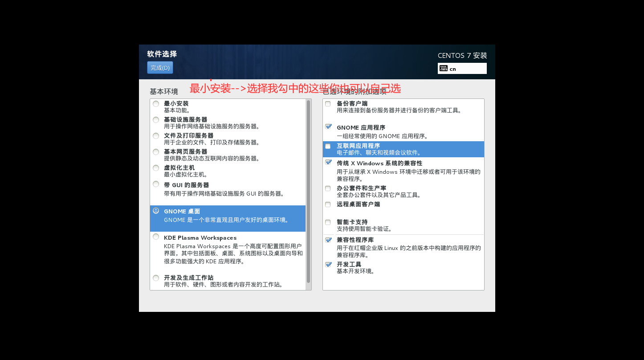644x360 pixels.
Task: Enable 办公套件和生产率 add-on
Action: click(x=328, y=188)
